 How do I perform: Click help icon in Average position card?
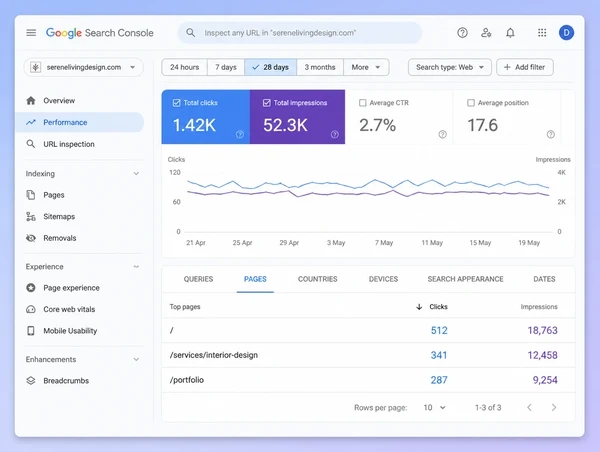pos(551,134)
